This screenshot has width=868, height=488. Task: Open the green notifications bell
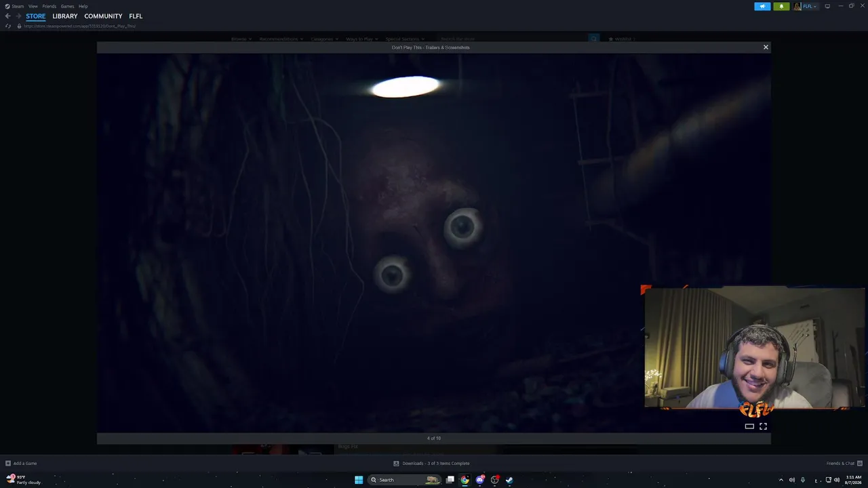tap(781, 6)
